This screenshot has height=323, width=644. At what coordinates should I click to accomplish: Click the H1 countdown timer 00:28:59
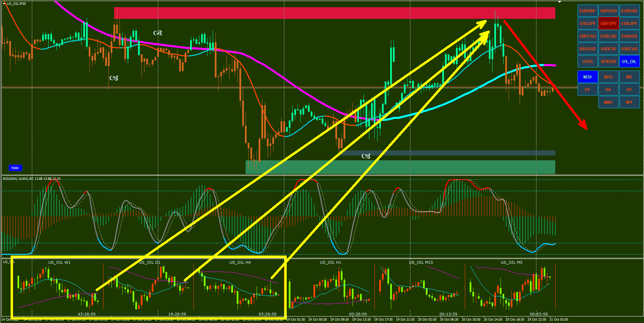point(358,314)
